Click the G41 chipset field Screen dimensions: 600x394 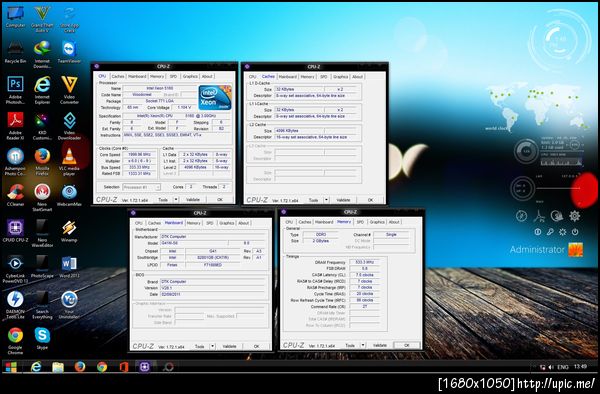point(213,251)
